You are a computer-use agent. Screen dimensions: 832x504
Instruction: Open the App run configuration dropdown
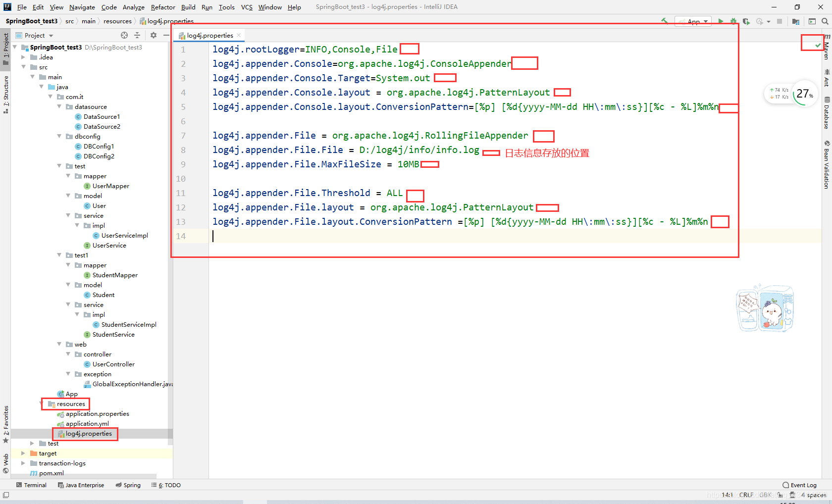point(693,21)
